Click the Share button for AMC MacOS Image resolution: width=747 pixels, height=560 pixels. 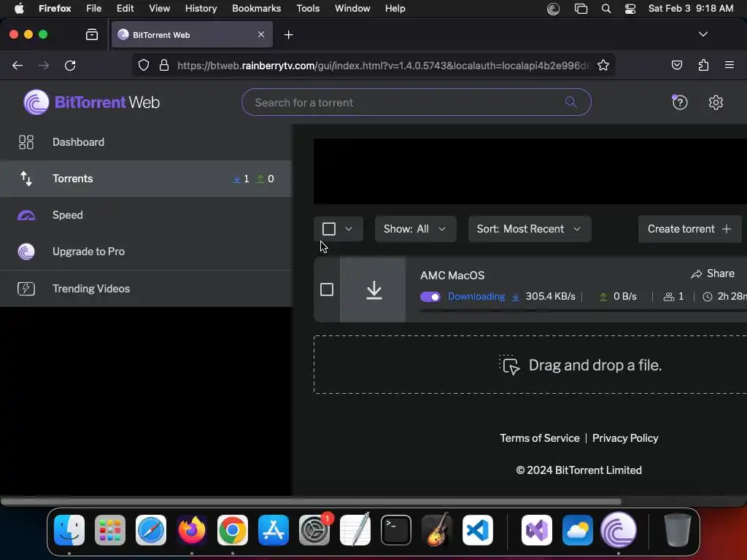tap(713, 274)
